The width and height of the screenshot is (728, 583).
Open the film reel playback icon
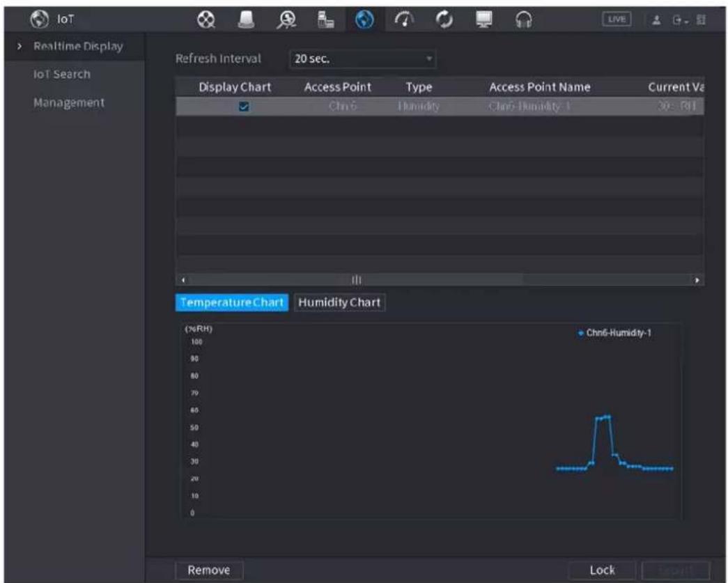pos(206,20)
